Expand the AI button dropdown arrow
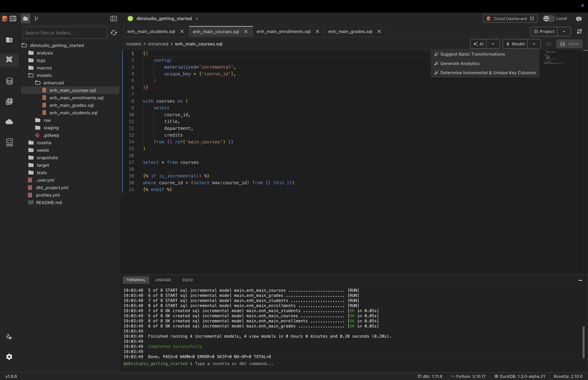588x380 pixels. (x=493, y=44)
